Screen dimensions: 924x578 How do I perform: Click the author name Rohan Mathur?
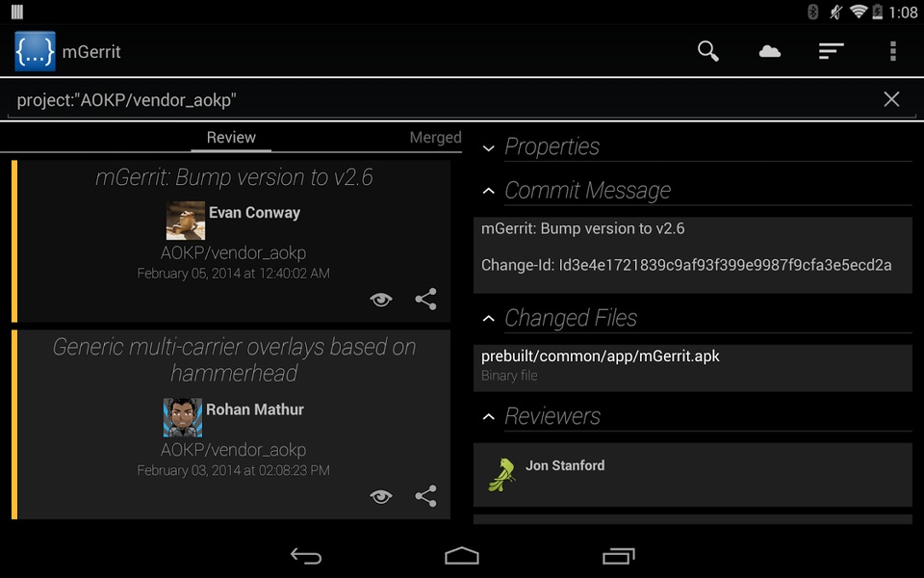click(x=254, y=409)
